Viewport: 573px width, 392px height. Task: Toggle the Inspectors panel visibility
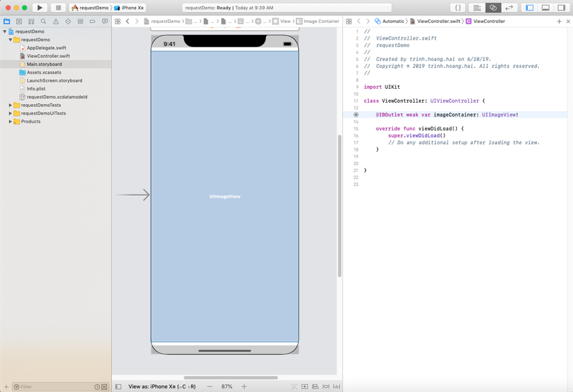(x=561, y=8)
